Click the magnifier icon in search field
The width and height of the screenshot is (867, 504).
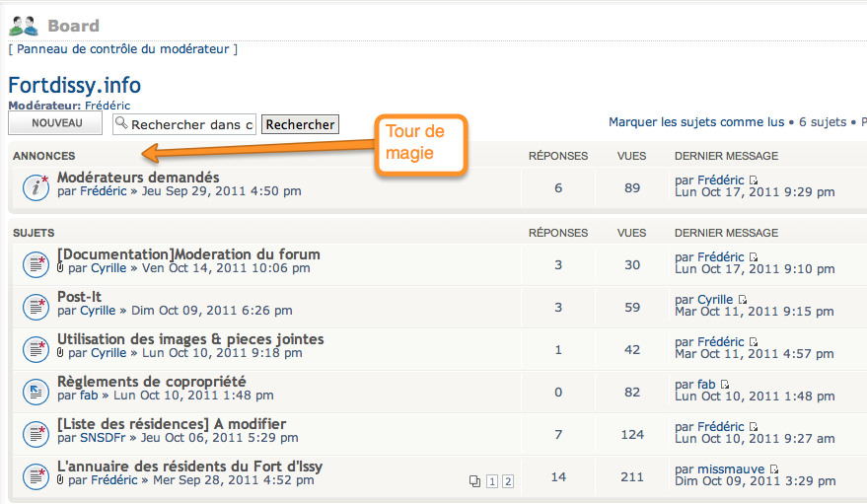(x=121, y=123)
